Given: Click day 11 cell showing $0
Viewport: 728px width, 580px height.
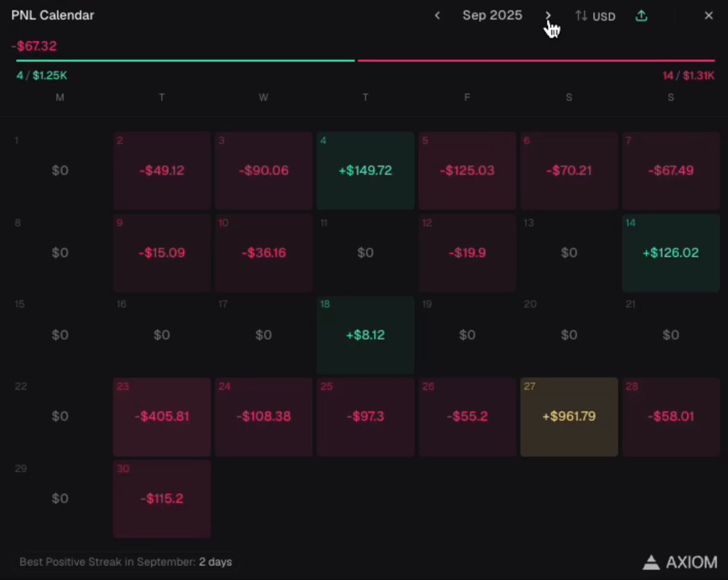Looking at the screenshot, I should point(366,253).
